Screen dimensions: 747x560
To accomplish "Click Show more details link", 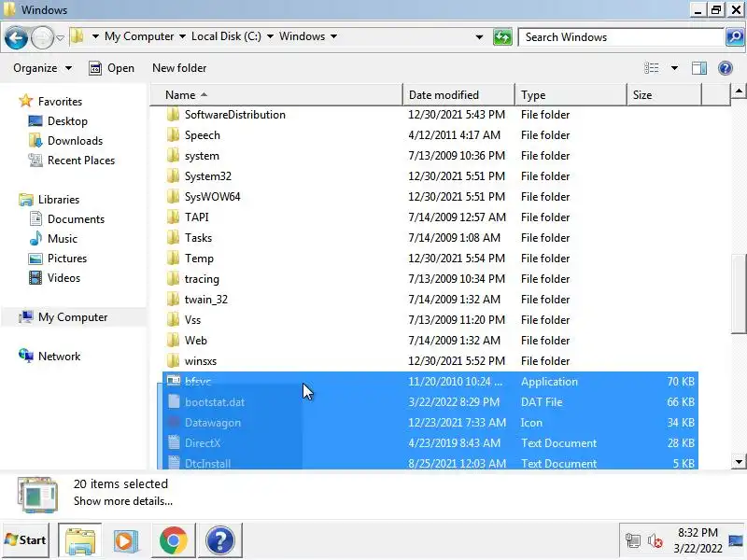I will click(123, 501).
